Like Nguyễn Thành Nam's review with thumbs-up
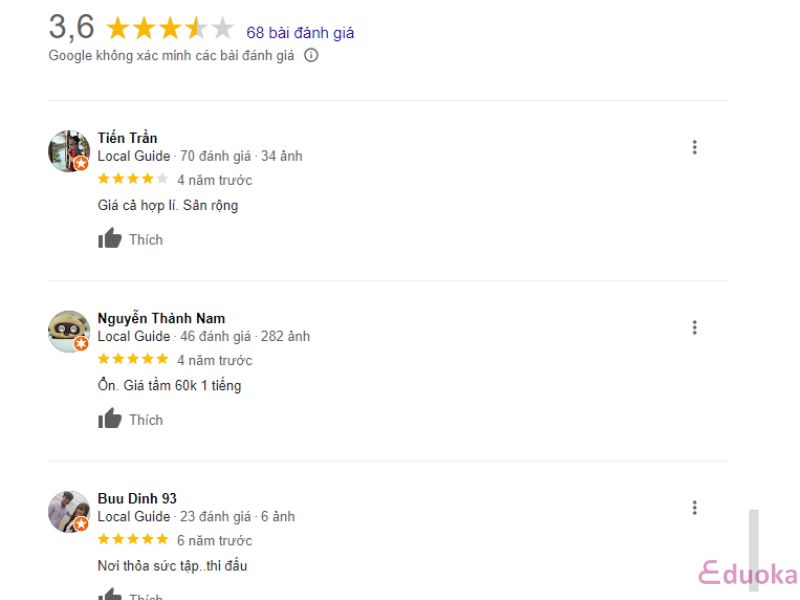Screen dimensions: 800x600 110,418
